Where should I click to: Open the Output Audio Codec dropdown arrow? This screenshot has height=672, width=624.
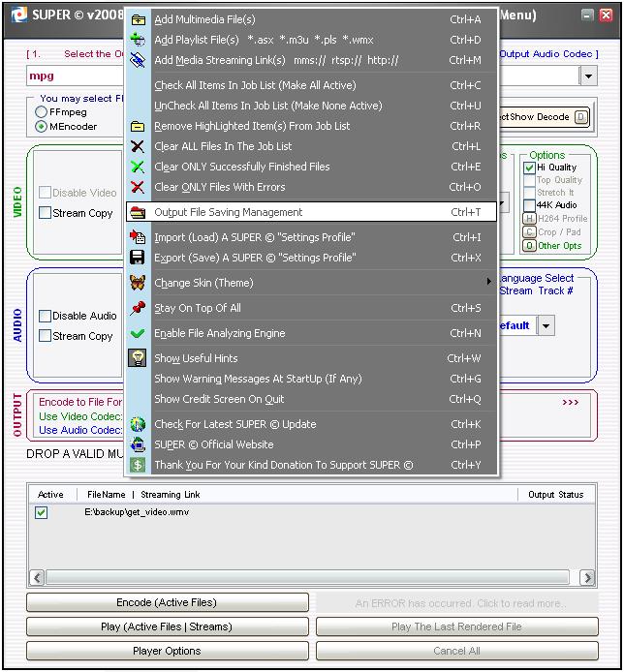[589, 76]
